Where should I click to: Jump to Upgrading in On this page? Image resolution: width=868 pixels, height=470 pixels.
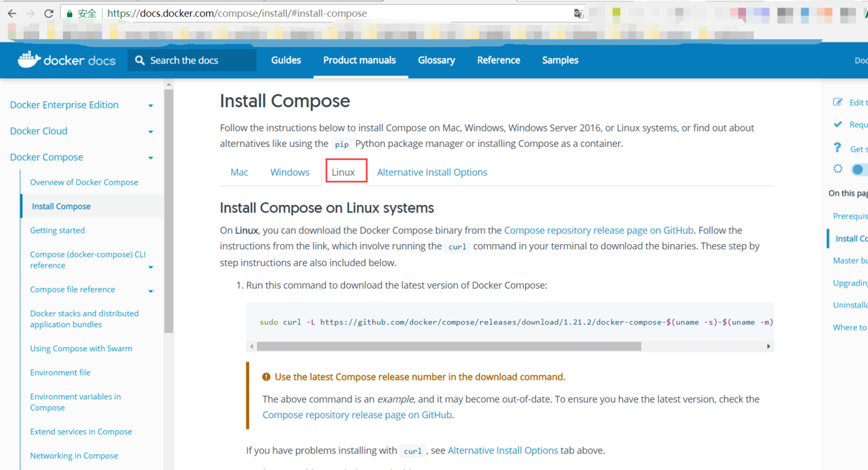coord(850,283)
